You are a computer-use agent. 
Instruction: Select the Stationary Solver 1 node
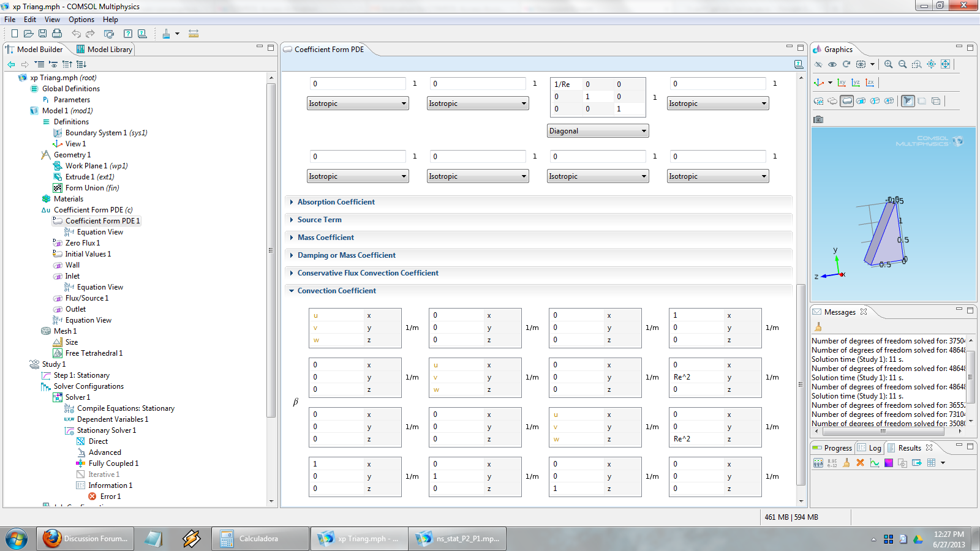[106, 430]
